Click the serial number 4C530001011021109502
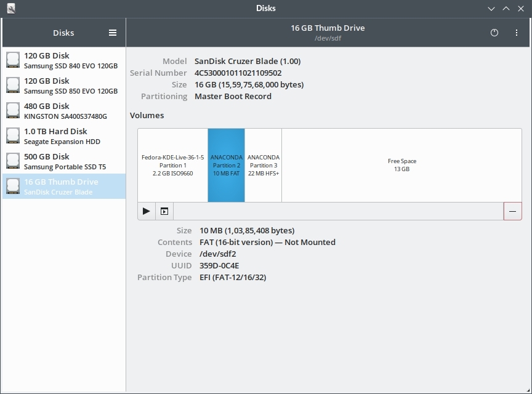532x394 pixels. (238, 73)
